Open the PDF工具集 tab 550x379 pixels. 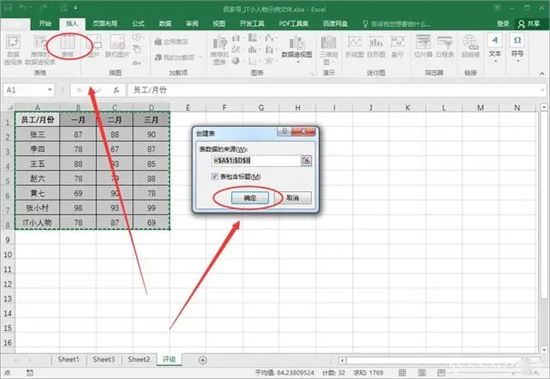click(294, 24)
